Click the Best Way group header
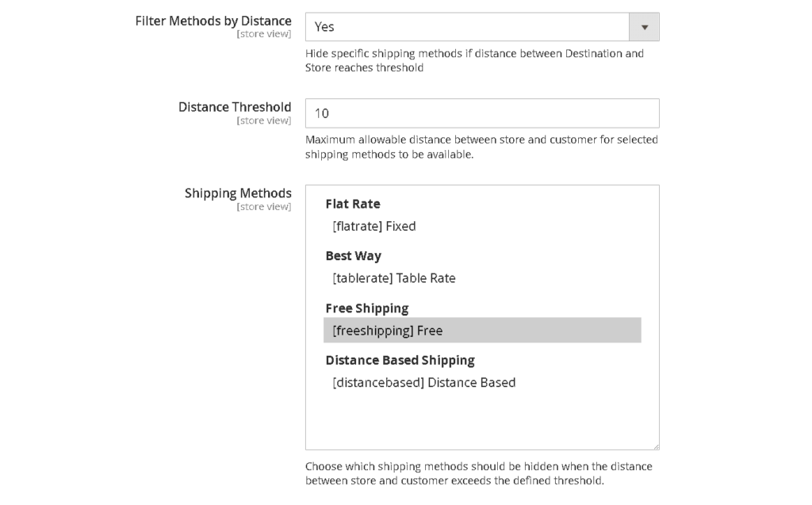812x505 pixels. click(354, 255)
